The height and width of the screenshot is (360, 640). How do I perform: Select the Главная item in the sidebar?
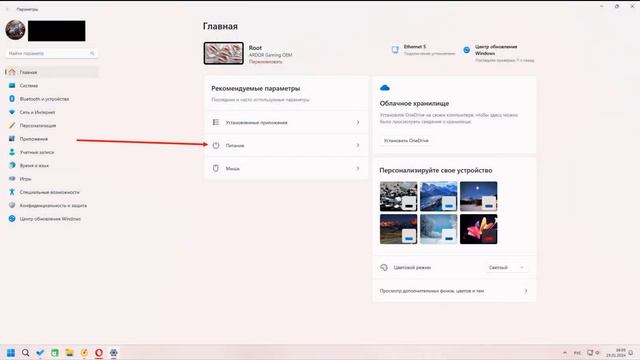[x=51, y=72]
